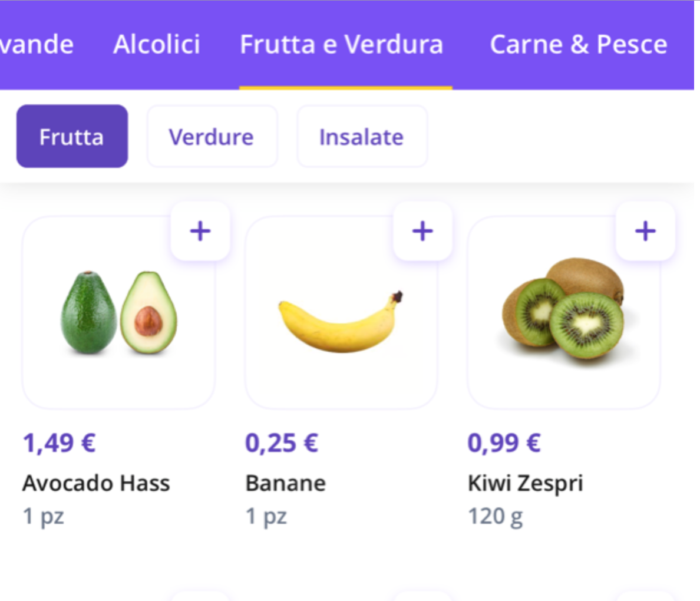Click the 0,99 € kiwi price
Image resolution: width=700 pixels, height=601 pixels.
click(x=504, y=443)
